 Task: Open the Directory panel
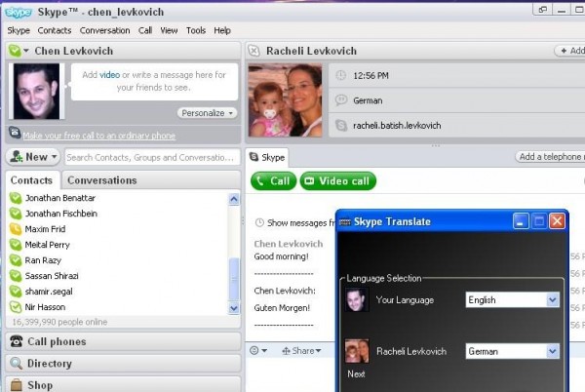coord(123,364)
